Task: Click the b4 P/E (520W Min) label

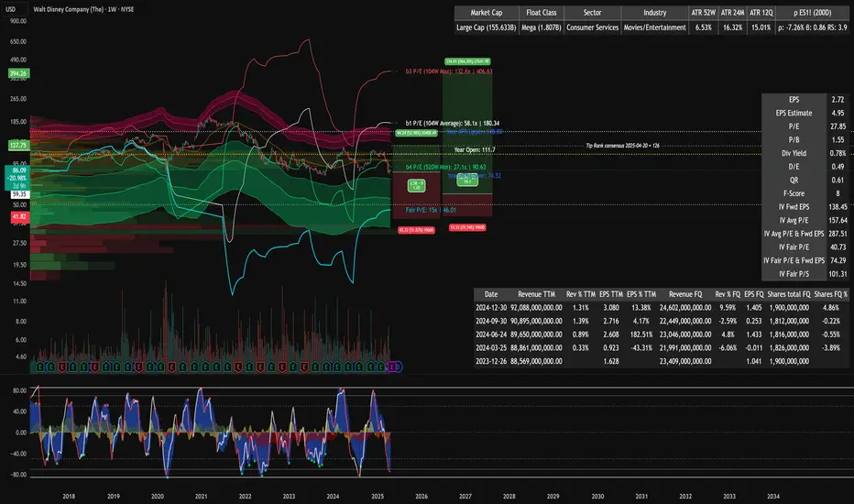Action: pyautogui.click(x=445, y=168)
